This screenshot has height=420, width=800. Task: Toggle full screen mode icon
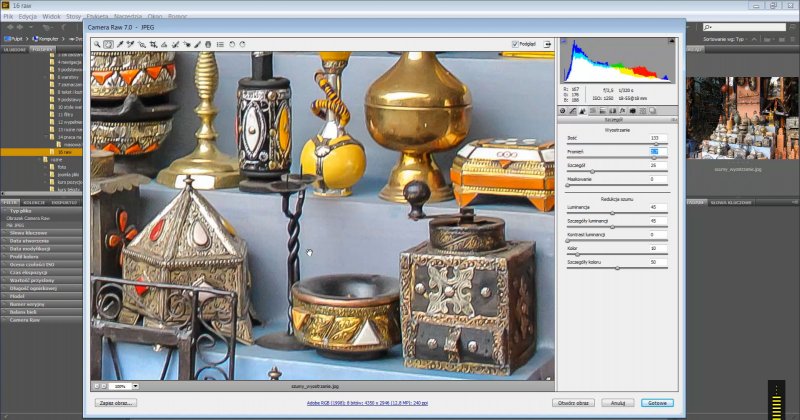549,44
